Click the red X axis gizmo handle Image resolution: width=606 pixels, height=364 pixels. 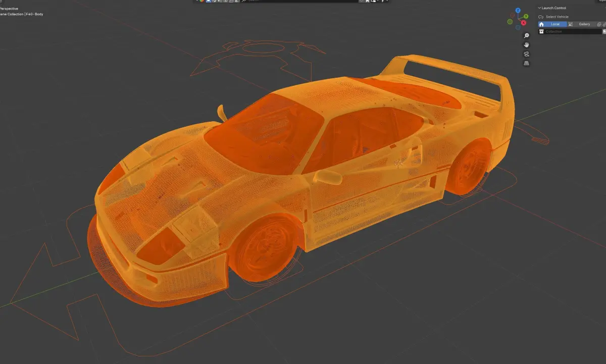[x=524, y=23]
